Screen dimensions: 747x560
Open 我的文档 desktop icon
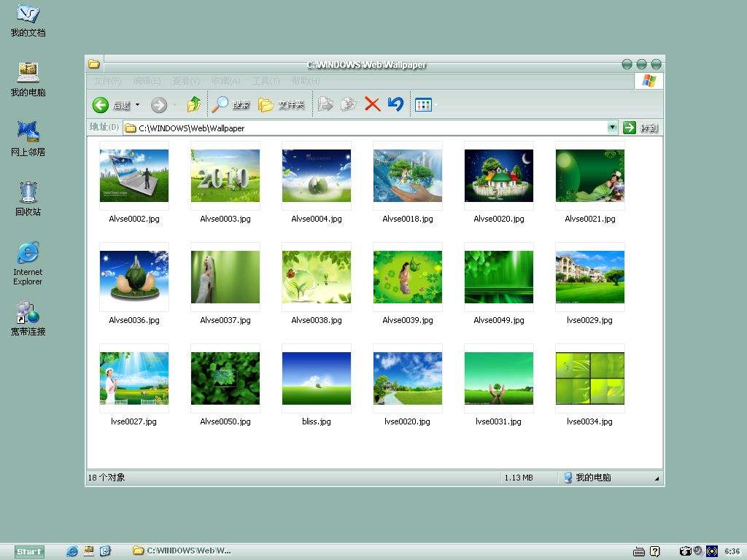click(28, 21)
